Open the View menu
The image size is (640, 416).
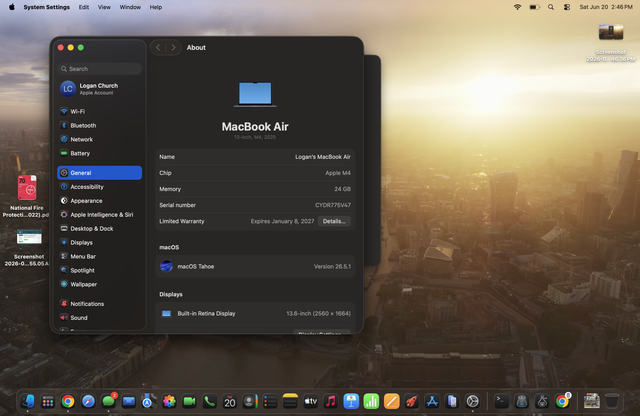point(104,7)
